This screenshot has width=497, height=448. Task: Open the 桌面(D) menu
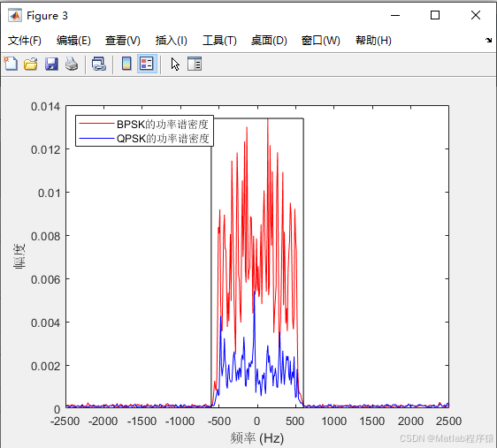coord(269,41)
